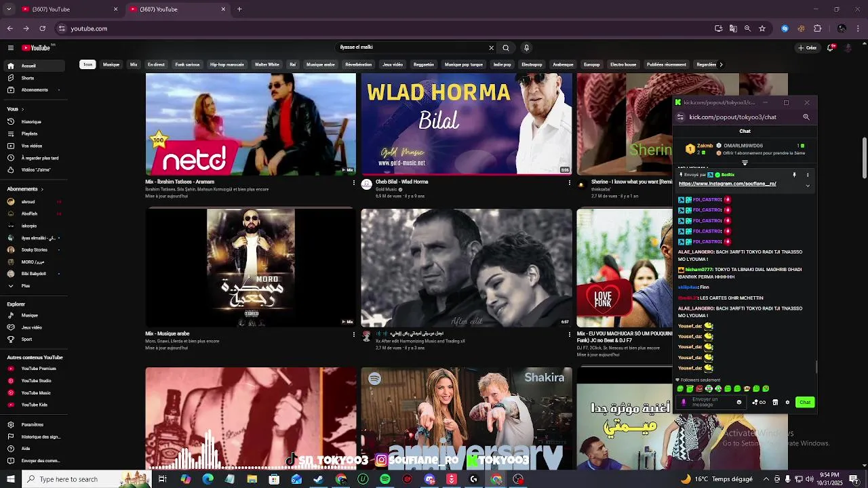Click the YouTube logo
This screenshot has width=868, height=488.
point(37,47)
